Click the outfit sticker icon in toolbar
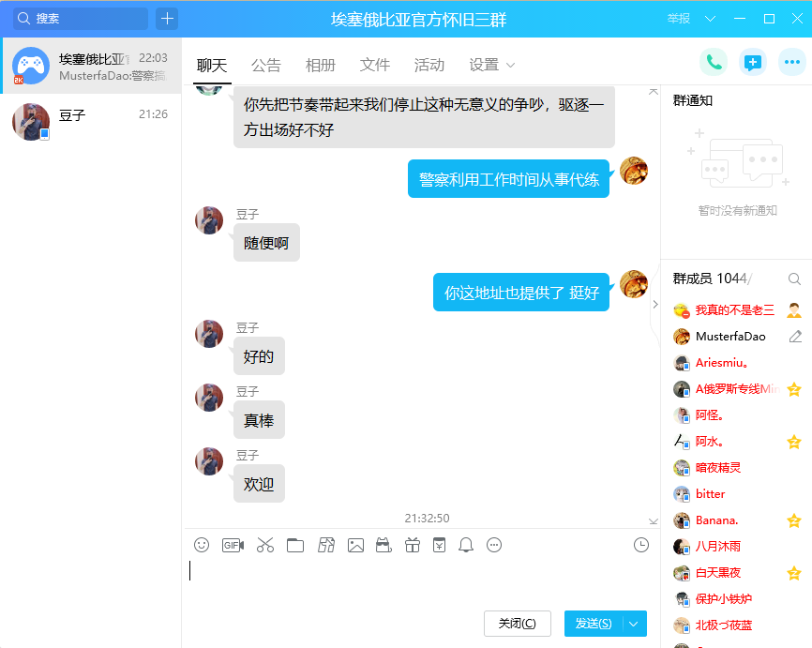Image resolution: width=812 pixels, height=648 pixels. pos(326,545)
